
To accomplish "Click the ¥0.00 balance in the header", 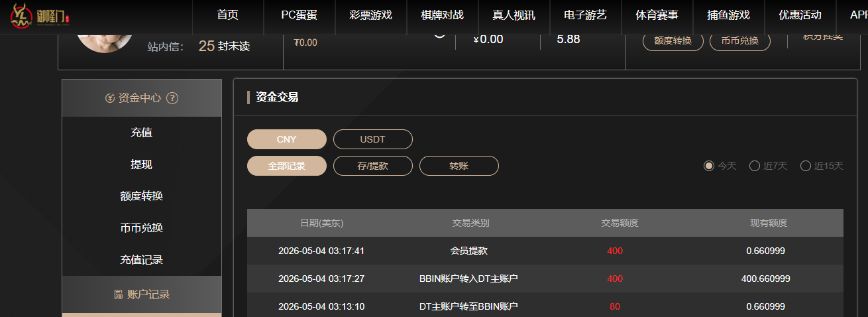I will tap(488, 39).
